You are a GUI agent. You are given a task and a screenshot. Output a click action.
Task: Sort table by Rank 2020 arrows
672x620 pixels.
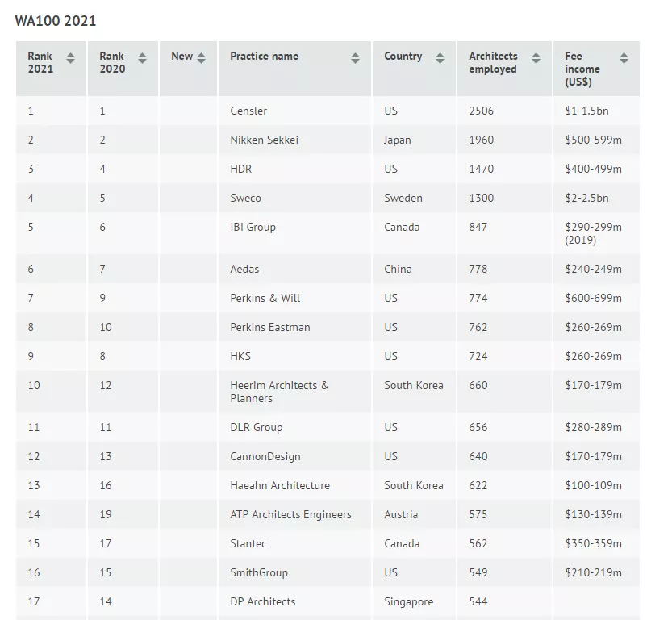142,58
